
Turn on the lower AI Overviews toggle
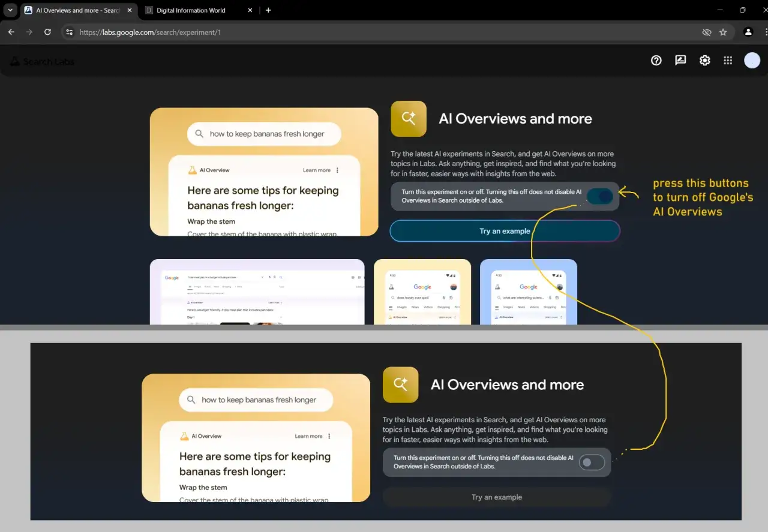[592, 462]
